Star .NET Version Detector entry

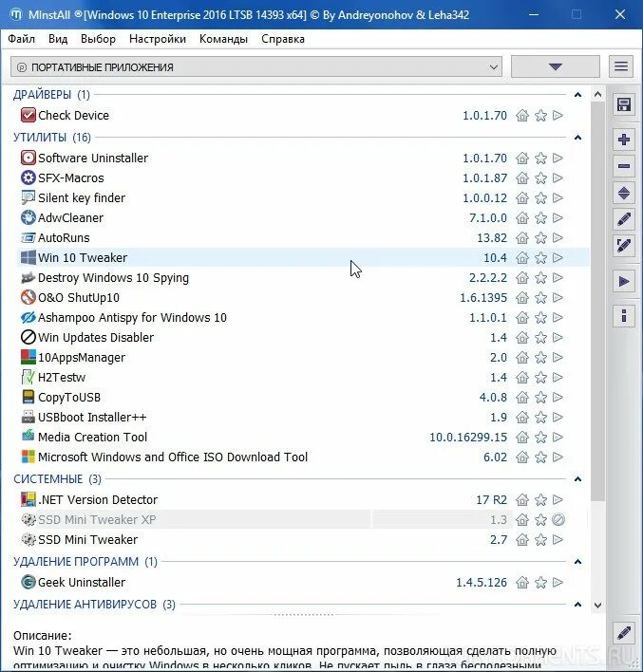tap(541, 499)
